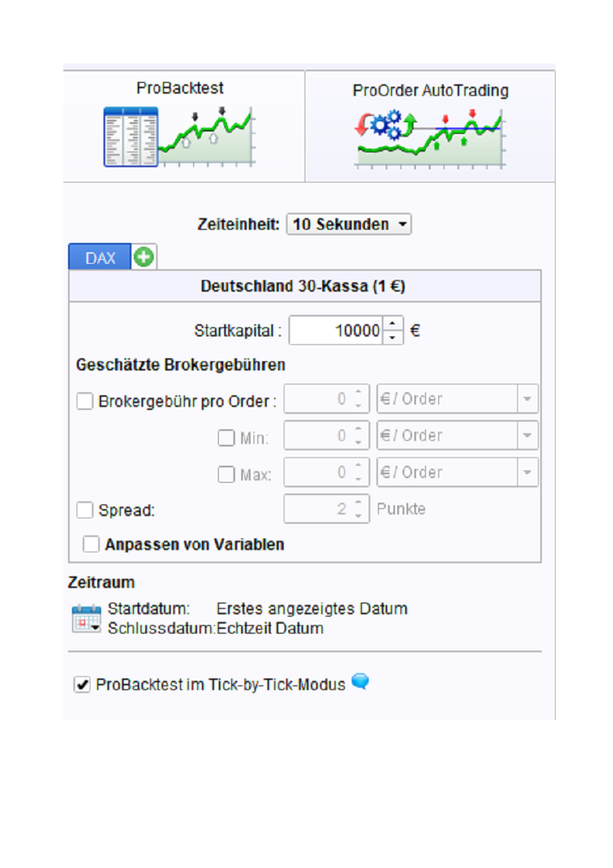Expand the Min fee unit dropdown

pyautogui.click(x=457, y=436)
